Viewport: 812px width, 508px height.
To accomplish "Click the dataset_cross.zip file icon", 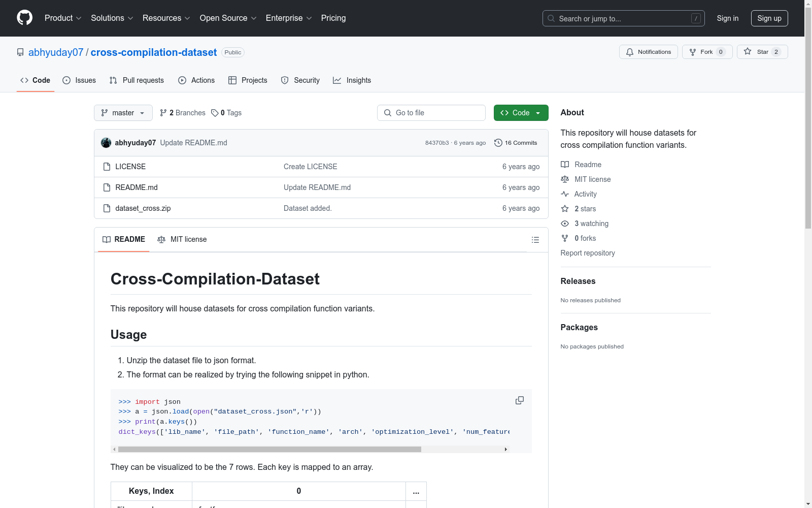I will click(x=107, y=208).
